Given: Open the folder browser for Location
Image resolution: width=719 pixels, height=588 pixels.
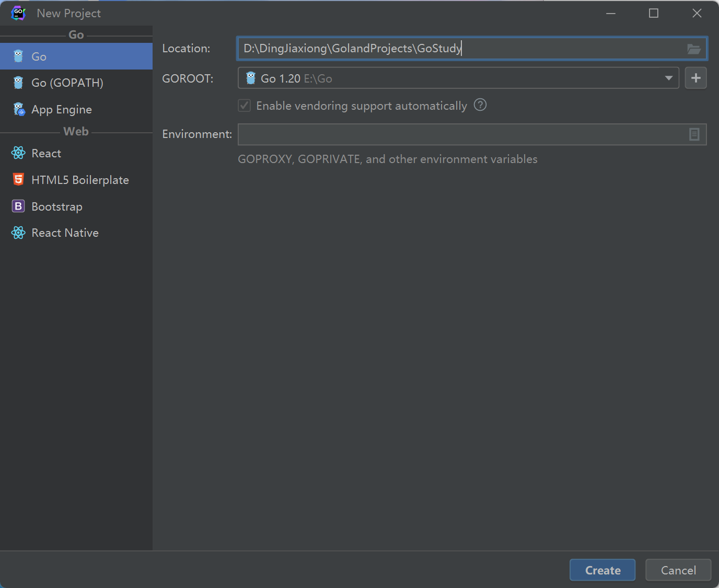Looking at the screenshot, I should point(694,49).
